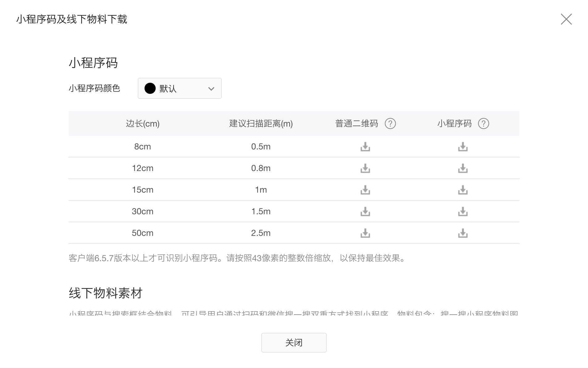Image resolution: width=588 pixels, height=368 pixels.
Task: Click the black color swatch in the dropdown
Action: coord(150,88)
